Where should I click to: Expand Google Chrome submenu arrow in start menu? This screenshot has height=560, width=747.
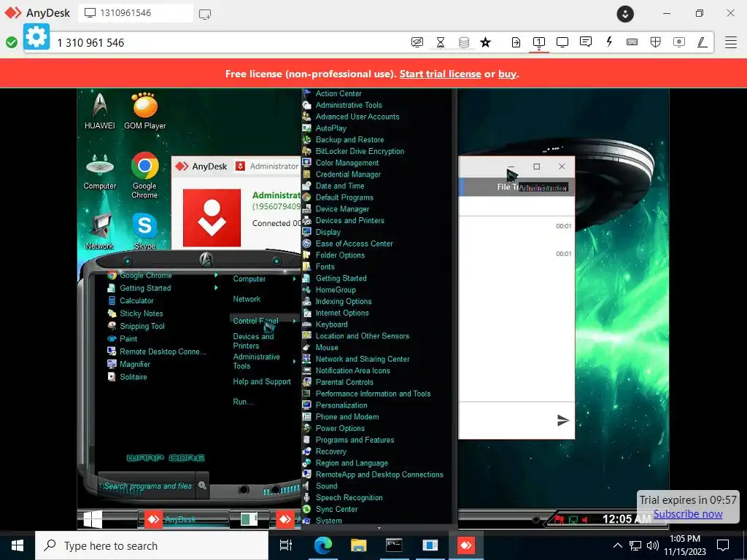(216, 275)
